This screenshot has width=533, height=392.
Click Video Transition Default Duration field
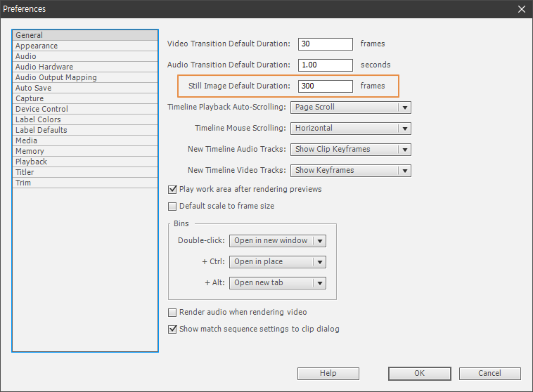click(x=326, y=44)
